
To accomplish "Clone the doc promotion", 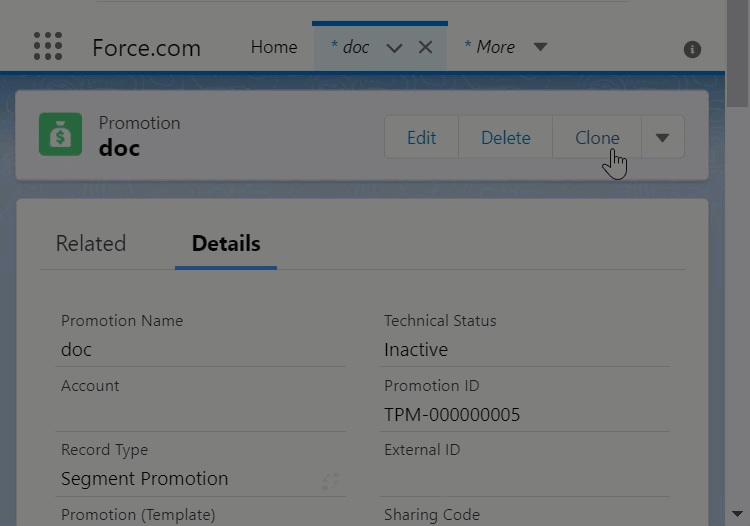I will (596, 138).
